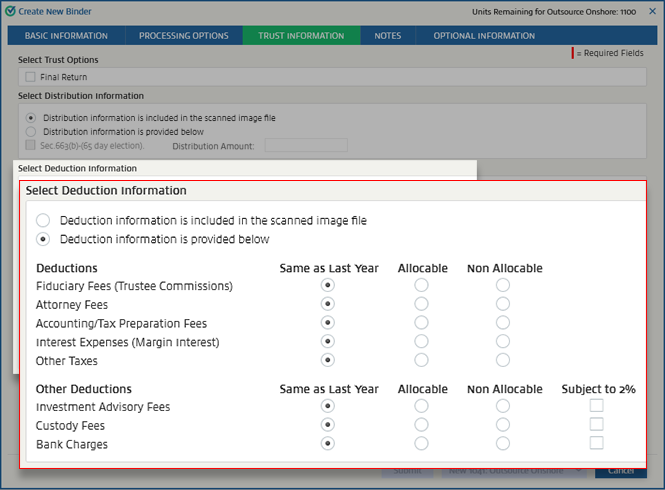The width and height of the screenshot is (665, 490).
Task: Switch to the Processing Options tab
Action: [x=184, y=36]
